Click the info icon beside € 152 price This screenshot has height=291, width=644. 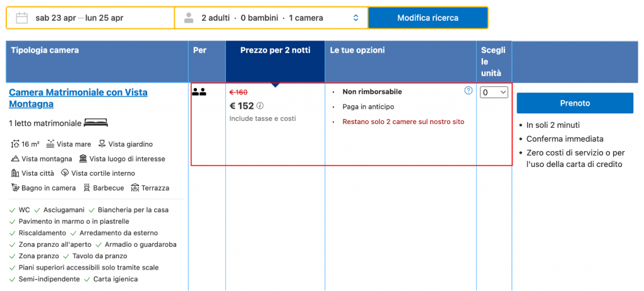(260, 106)
